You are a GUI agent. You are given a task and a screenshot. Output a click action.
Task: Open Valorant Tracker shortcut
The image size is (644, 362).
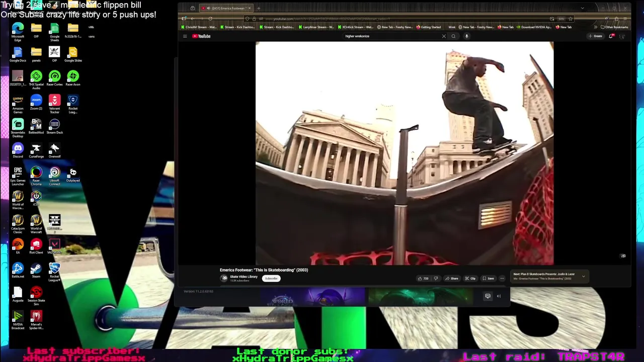coord(54,103)
